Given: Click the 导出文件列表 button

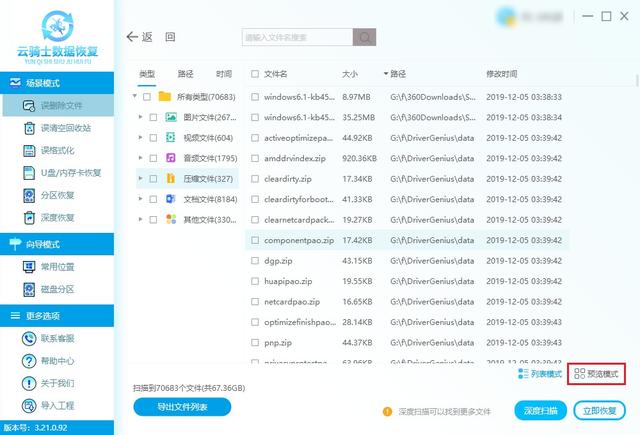Looking at the screenshot, I should point(182,407).
